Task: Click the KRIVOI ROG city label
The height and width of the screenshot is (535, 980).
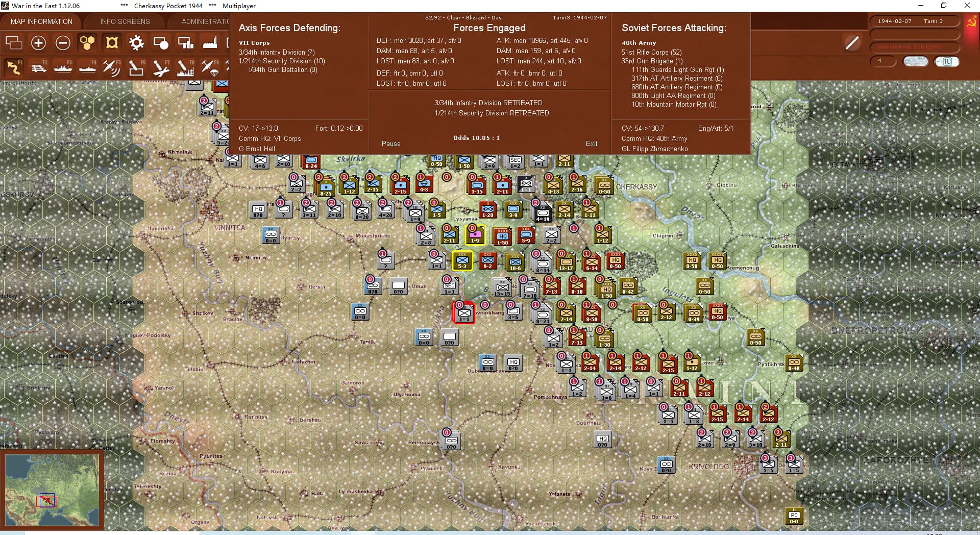Action: click(x=709, y=467)
